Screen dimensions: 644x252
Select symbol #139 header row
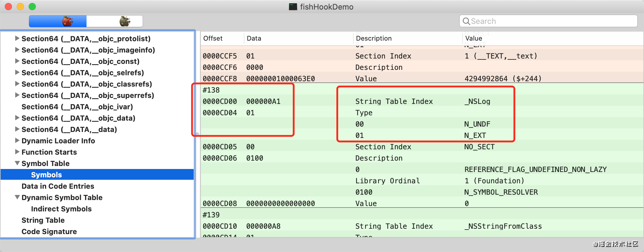click(422, 215)
